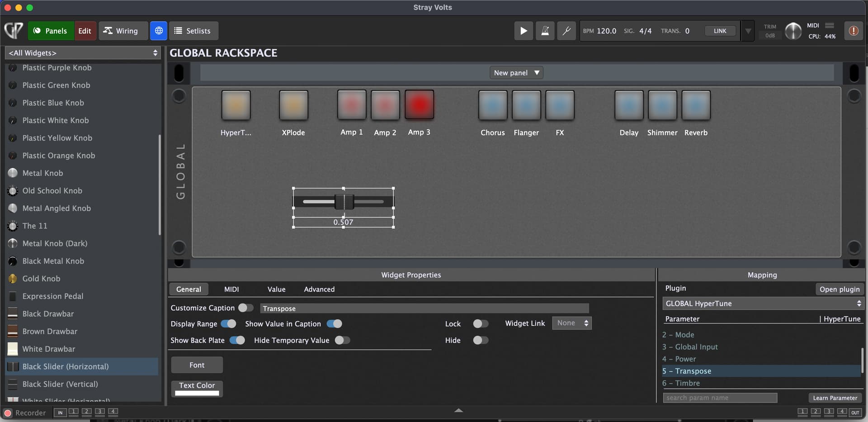The height and width of the screenshot is (422, 868).
Task: Click the play button in the top toolbar
Action: 523,31
